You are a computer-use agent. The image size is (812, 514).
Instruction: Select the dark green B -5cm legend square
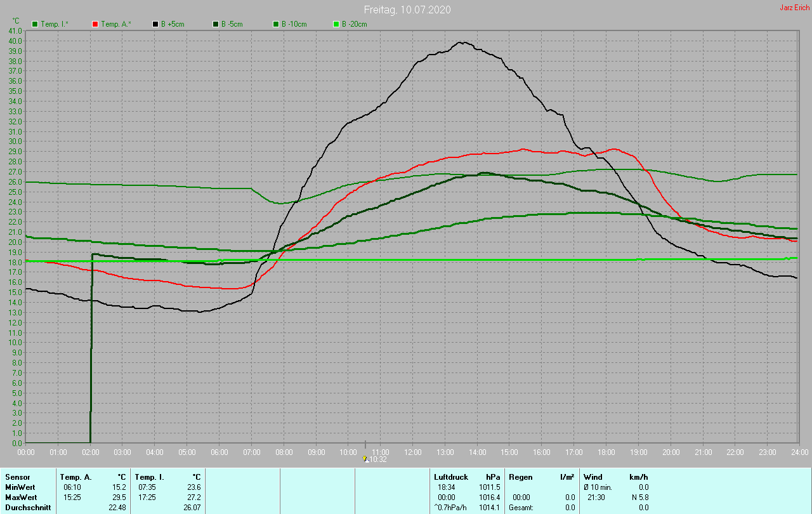[x=216, y=24]
